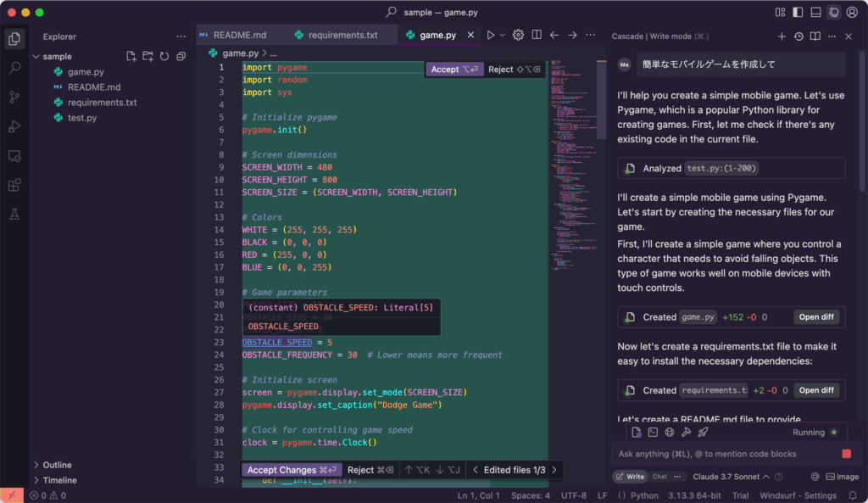The height and width of the screenshot is (503, 868).
Task: Split the editor to the right
Action: 537,35
